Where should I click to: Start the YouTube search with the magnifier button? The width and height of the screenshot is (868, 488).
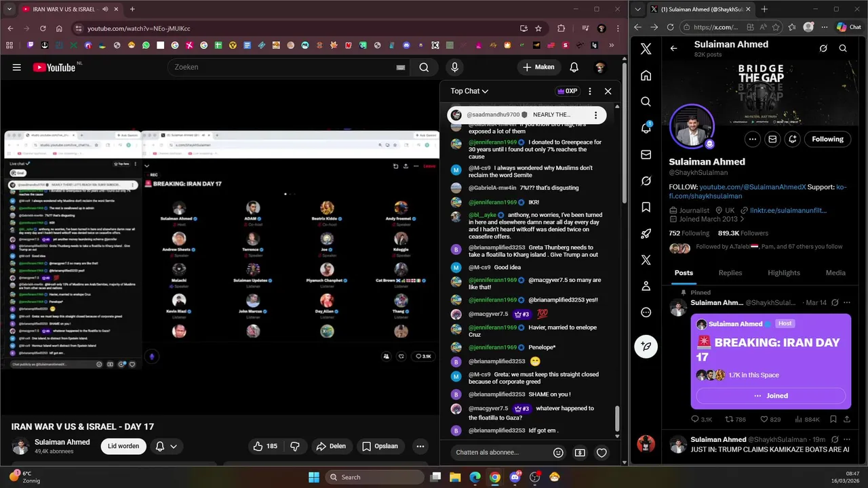(424, 67)
